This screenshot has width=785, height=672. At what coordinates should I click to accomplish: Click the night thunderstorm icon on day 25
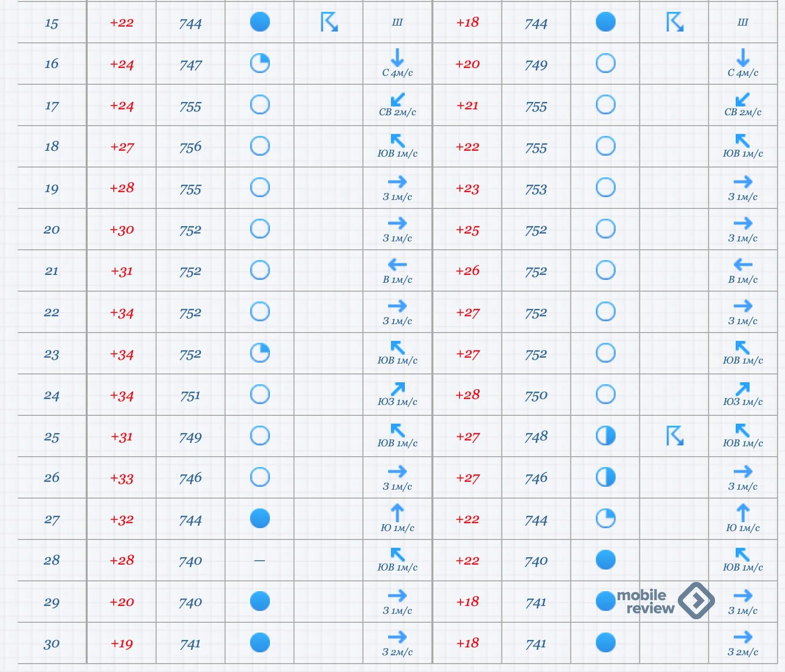pos(675,436)
